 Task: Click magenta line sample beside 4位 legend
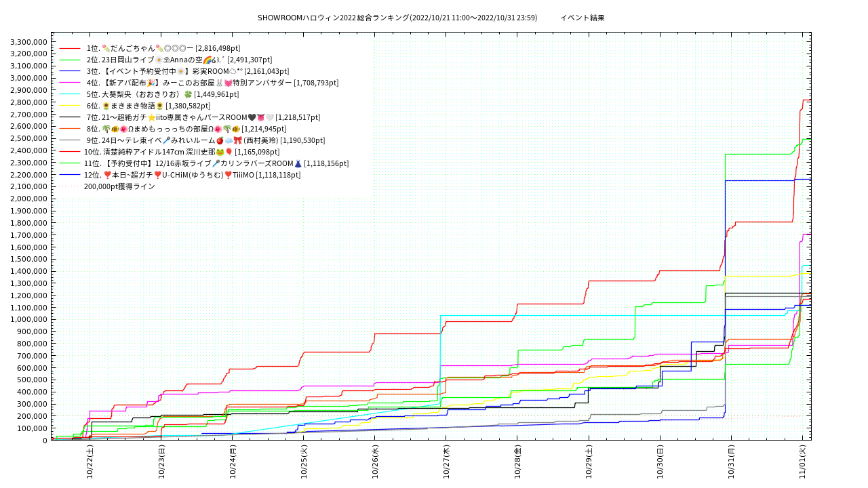(x=70, y=83)
